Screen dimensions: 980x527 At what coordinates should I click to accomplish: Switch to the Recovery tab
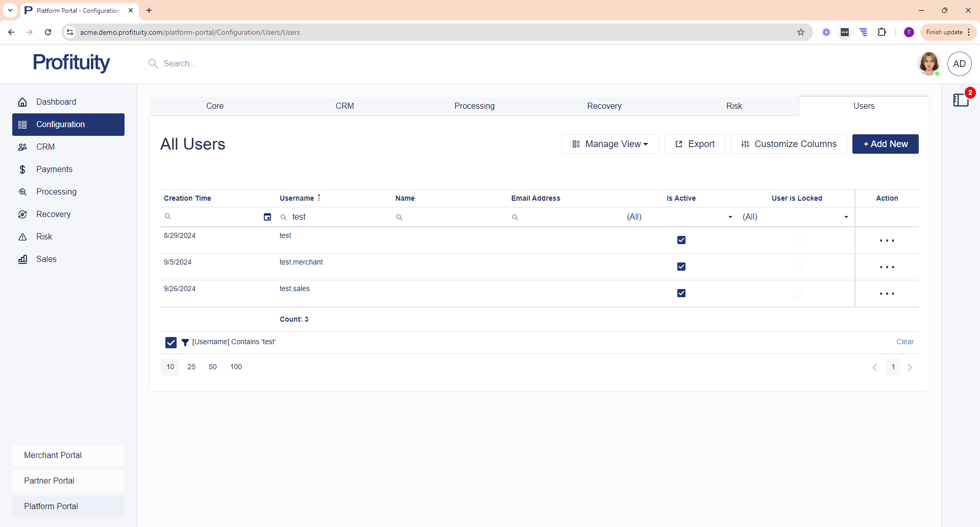pyautogui.click(x=604, y=106)
